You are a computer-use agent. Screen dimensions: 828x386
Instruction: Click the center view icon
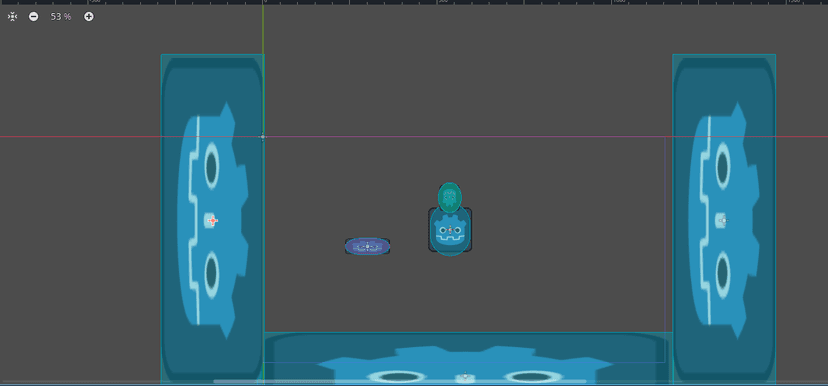(x=13, y=16)
